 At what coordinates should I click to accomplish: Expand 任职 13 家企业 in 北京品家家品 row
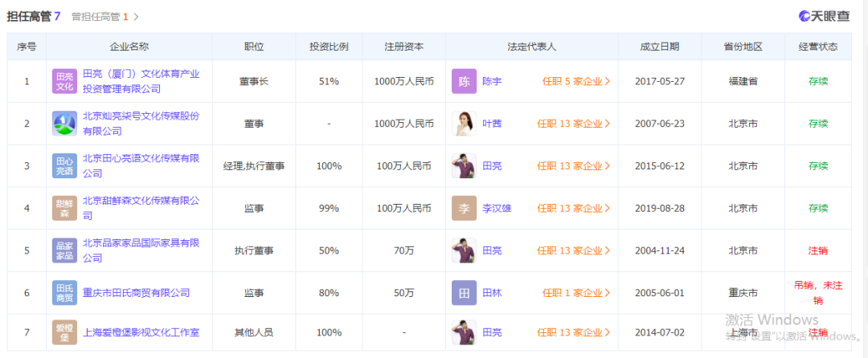click(574, 250)
